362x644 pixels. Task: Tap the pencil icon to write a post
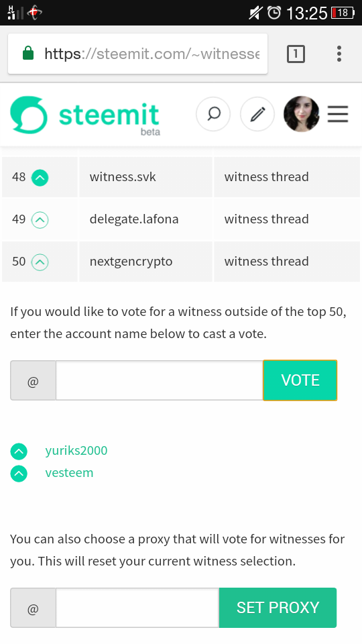257,114
